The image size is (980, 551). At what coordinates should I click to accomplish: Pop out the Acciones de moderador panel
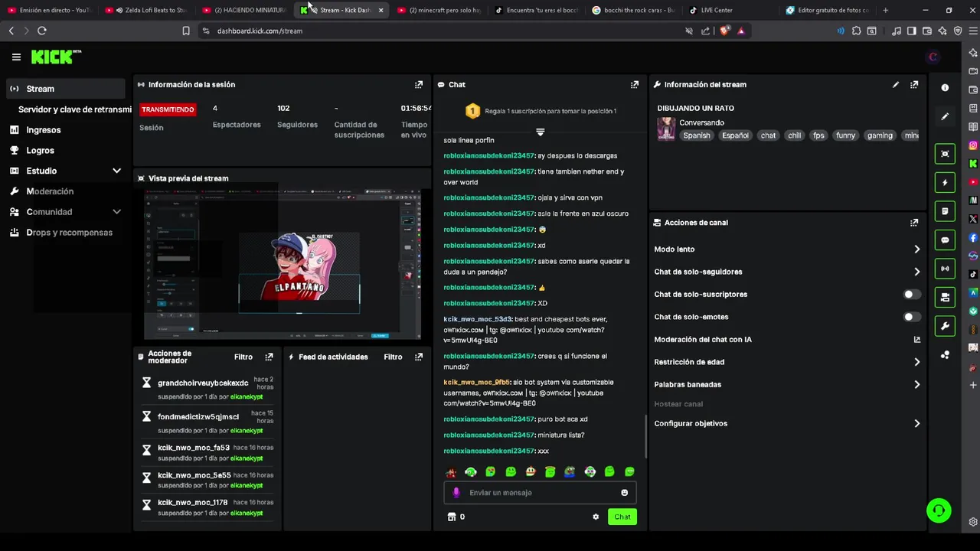(x=269, y=357)
